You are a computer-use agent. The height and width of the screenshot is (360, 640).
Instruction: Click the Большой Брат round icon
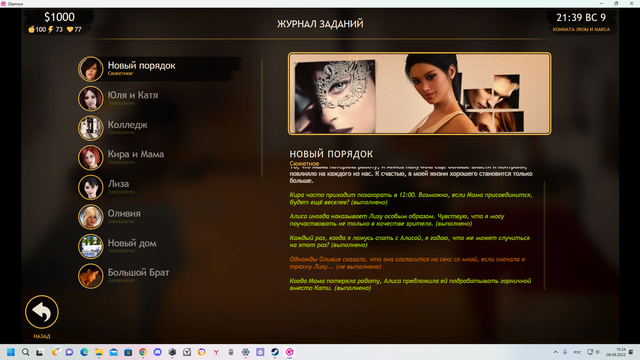tap(91, 276)
